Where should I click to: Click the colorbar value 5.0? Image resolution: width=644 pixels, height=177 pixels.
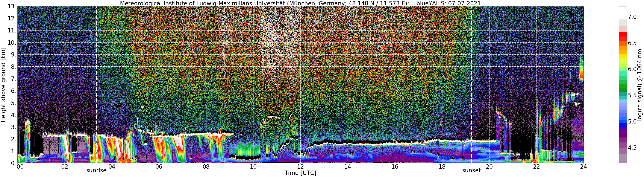[x=632, y=121]
